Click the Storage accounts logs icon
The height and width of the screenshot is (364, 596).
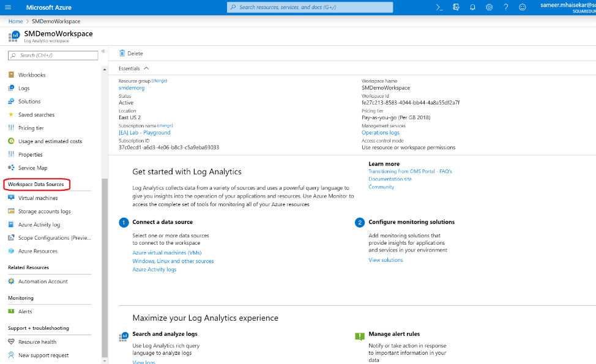12,211
